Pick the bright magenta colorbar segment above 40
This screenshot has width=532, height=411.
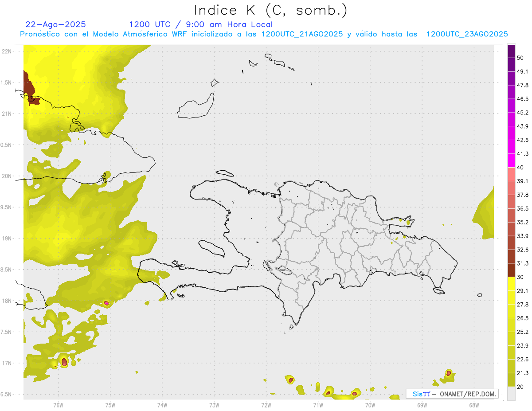click(511, 160)
